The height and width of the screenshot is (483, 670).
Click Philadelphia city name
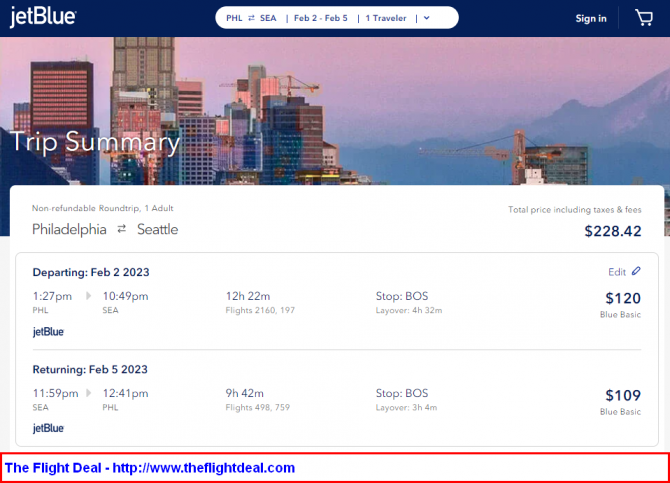pyautogui.click(x=69, y=229)
